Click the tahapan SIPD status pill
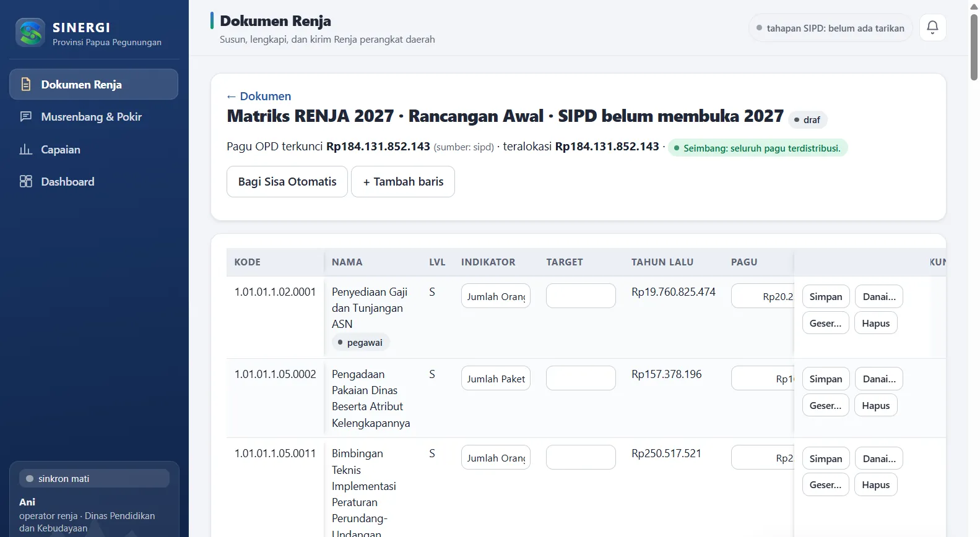Screen dimensions: 980x537 [x=830, y=28]
